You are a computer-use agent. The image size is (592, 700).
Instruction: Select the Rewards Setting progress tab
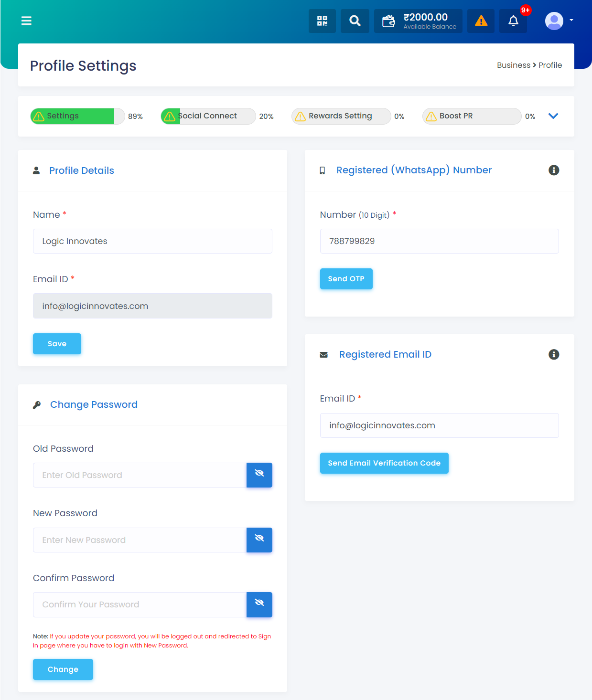tap(341, 116)
